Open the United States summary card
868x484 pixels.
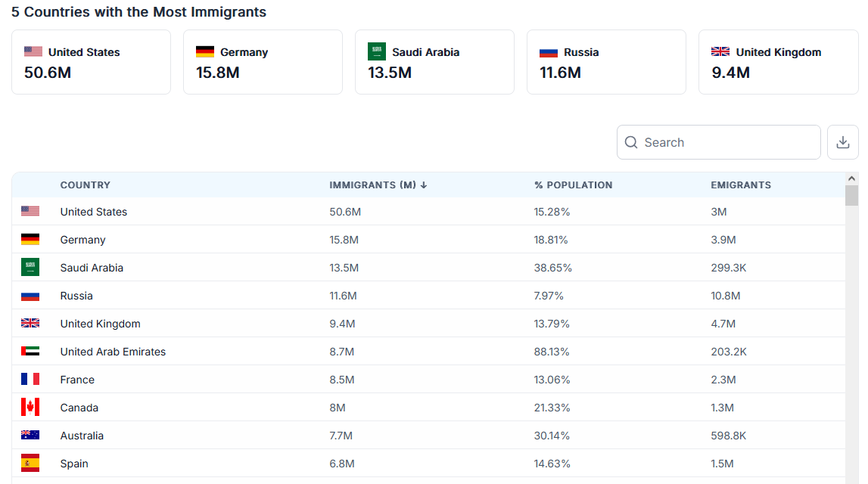pos(92,62)
